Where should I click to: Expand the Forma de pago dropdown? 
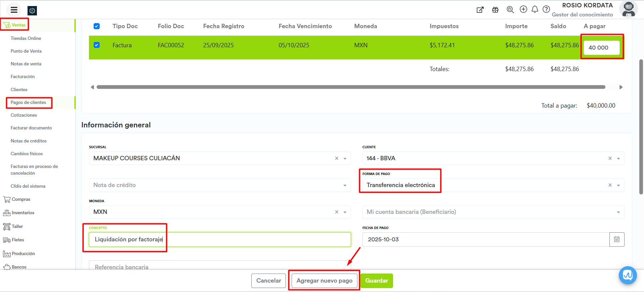tap(618, 185)
